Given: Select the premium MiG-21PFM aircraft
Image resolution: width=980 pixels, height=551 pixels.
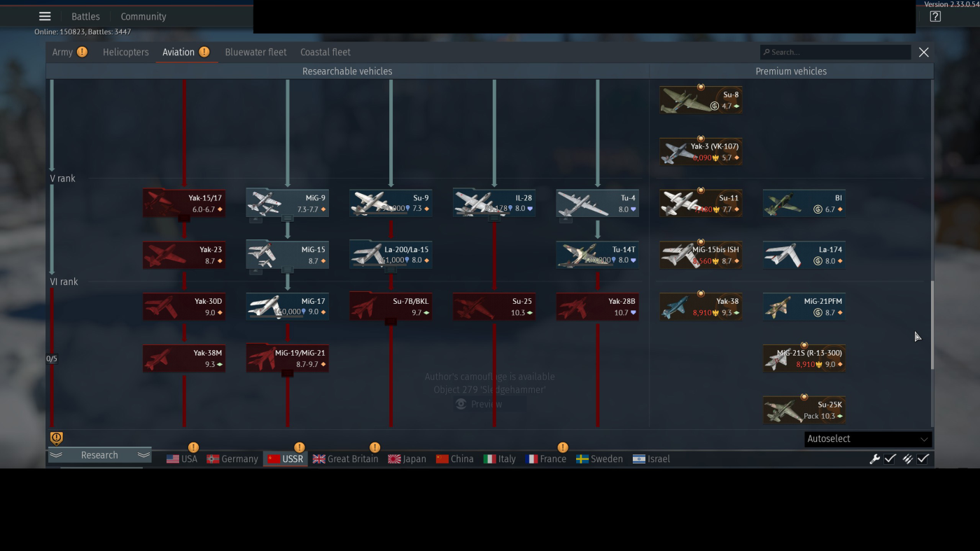Looking at the screenshot, I should tap(804, 307).
